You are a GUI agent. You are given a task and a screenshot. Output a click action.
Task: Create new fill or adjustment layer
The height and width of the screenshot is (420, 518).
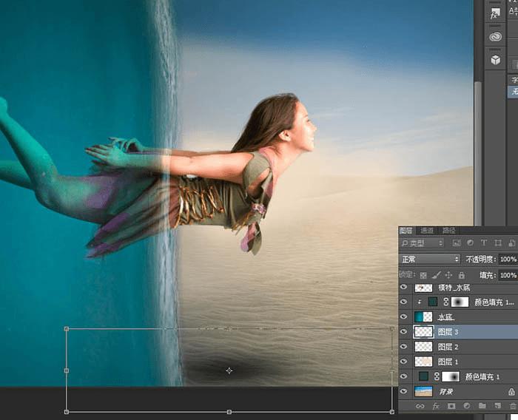tap(466, 406)
